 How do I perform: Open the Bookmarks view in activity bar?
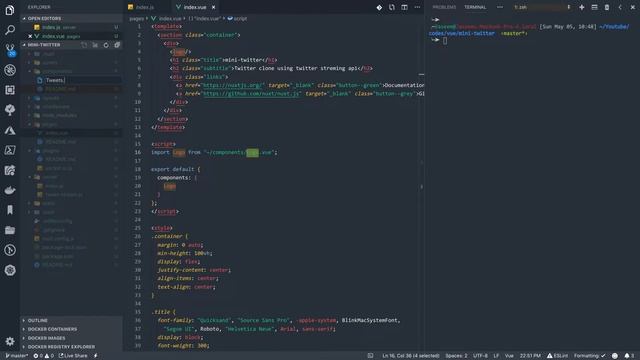pyautogui.click(x=10, y=210)
